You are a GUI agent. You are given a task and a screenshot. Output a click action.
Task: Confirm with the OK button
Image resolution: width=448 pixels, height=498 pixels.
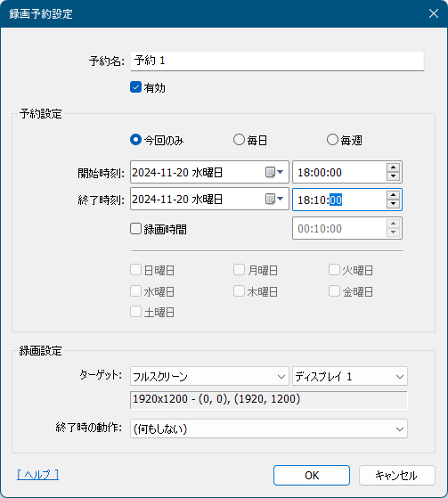coord(312,475)
